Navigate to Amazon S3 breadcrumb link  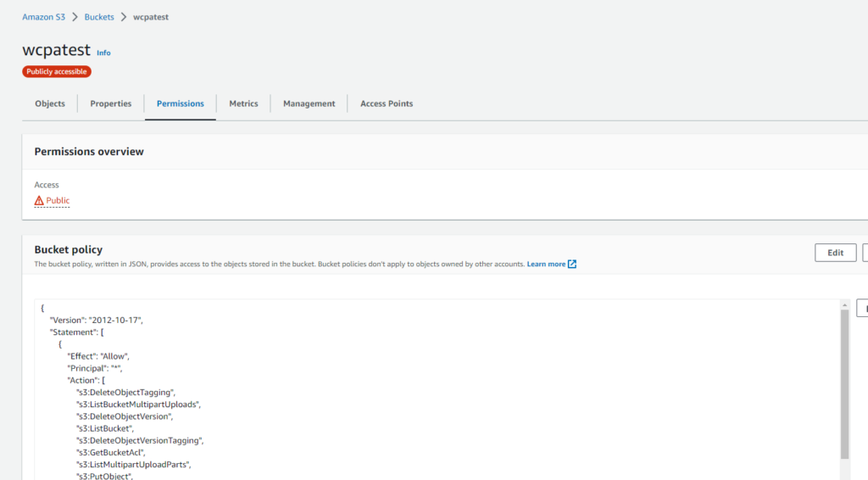coord(43,17)
